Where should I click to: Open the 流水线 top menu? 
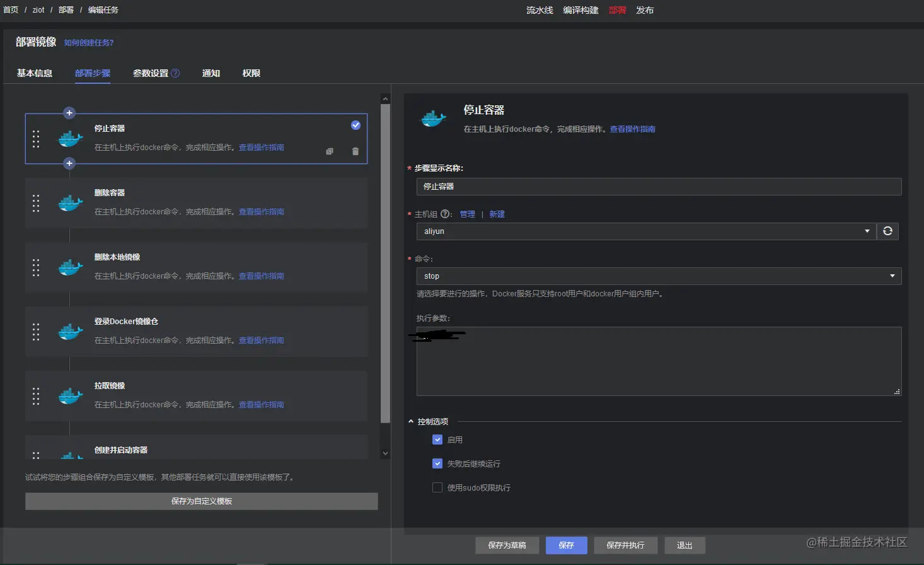(540, 10)
